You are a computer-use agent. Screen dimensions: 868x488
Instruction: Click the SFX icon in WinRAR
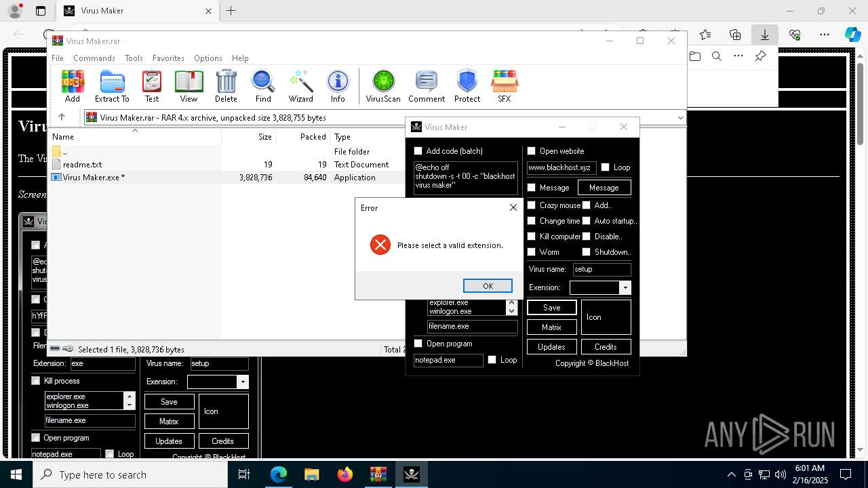tap(505, 86)
